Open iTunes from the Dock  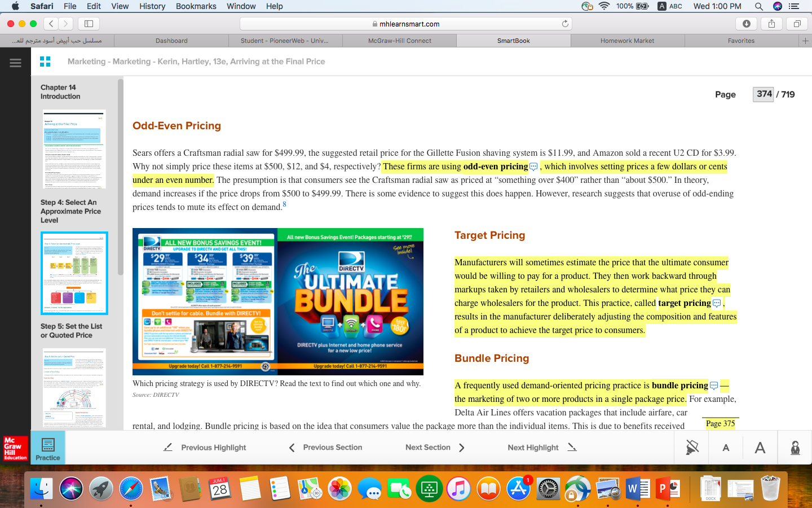point(459,488)
